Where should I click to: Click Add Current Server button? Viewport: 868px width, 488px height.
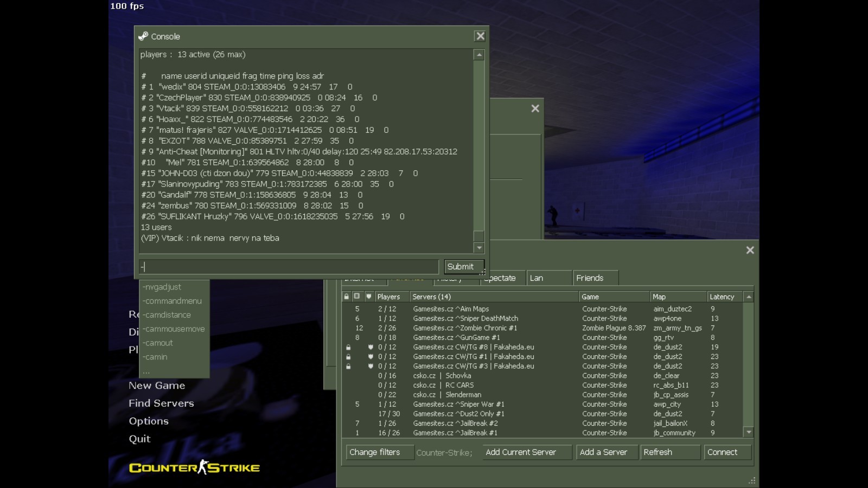(x=527, y=452)
